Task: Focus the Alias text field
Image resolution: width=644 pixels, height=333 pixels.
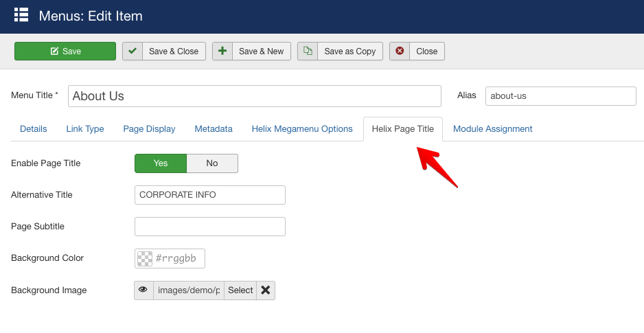Action: pyautogui.click(x=560, y=96)
